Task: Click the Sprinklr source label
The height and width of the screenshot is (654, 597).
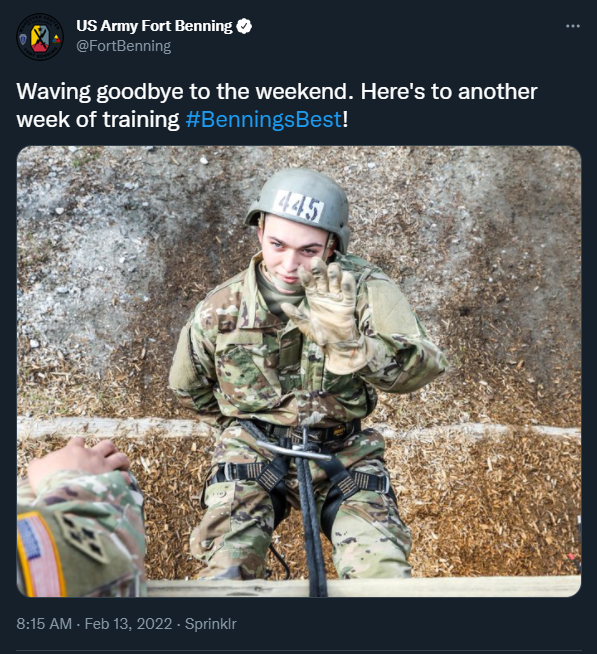Action: click(211, 624)
